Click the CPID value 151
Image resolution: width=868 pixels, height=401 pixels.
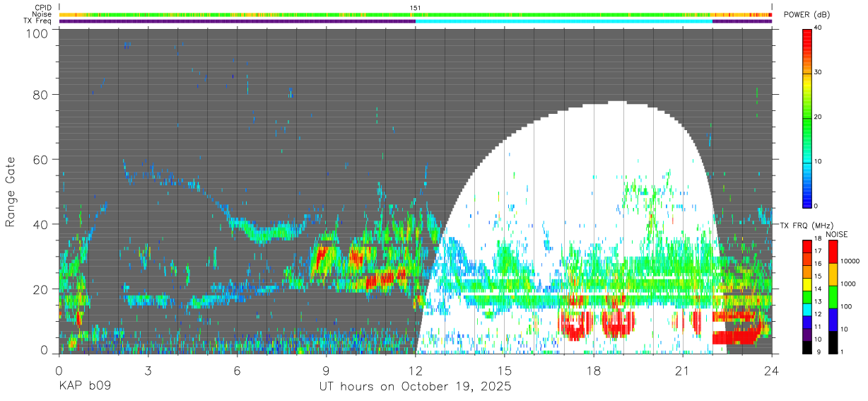point(416,8)
